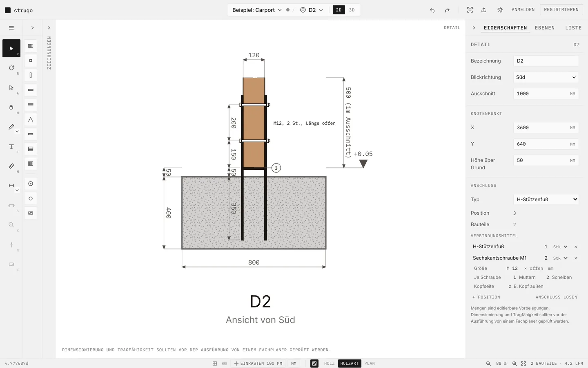Select the text tool (T)
Screen dimensions: 588x368
(x=11, y=146)
